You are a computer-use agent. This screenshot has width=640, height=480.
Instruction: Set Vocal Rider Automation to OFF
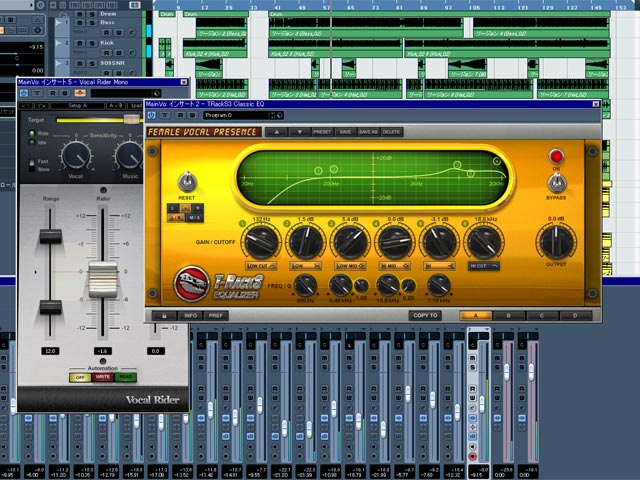[x=80, y=377]
